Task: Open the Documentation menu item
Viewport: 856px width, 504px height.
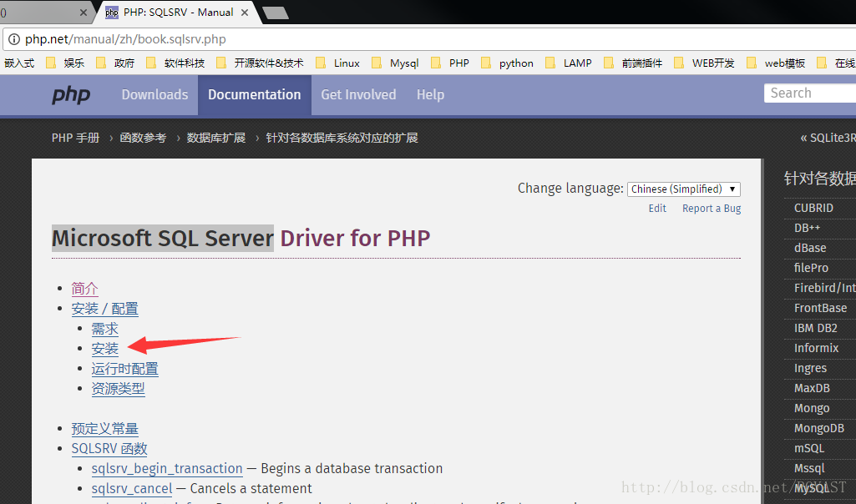Action: [x=255, y=95]
